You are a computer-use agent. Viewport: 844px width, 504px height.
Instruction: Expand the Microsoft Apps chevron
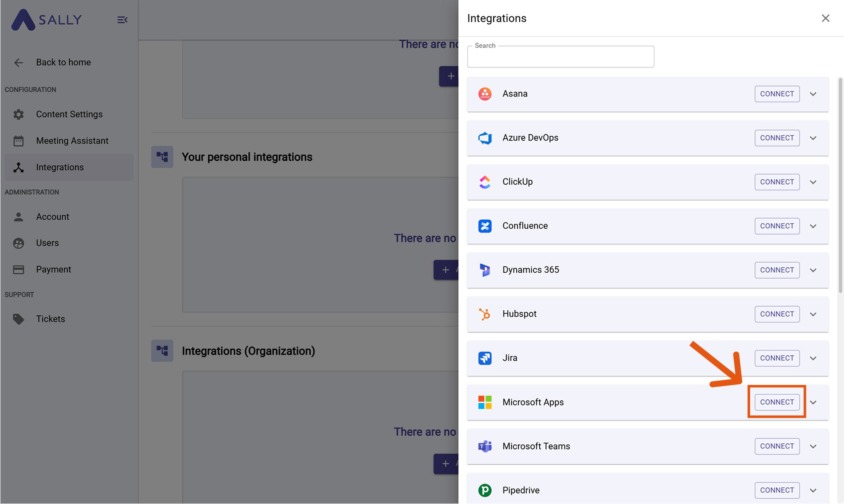coord(813,402)
